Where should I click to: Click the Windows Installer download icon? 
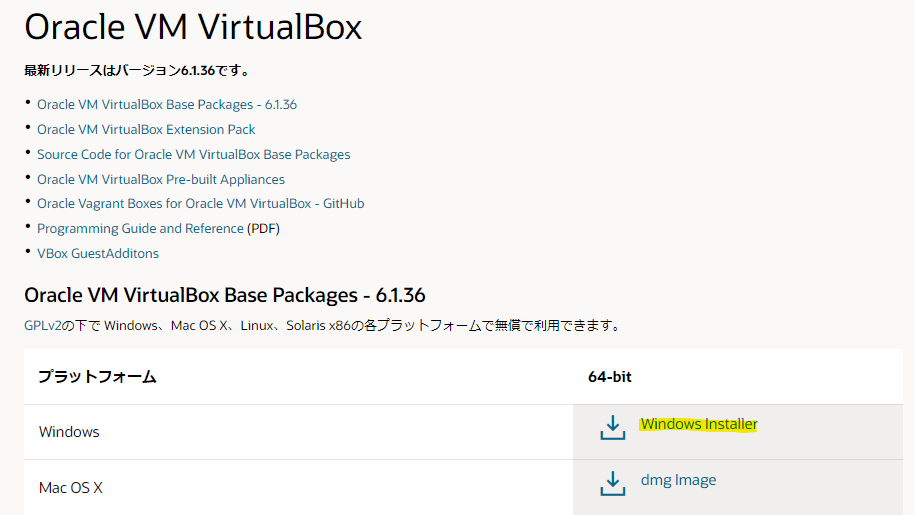[x=612, y=428]
